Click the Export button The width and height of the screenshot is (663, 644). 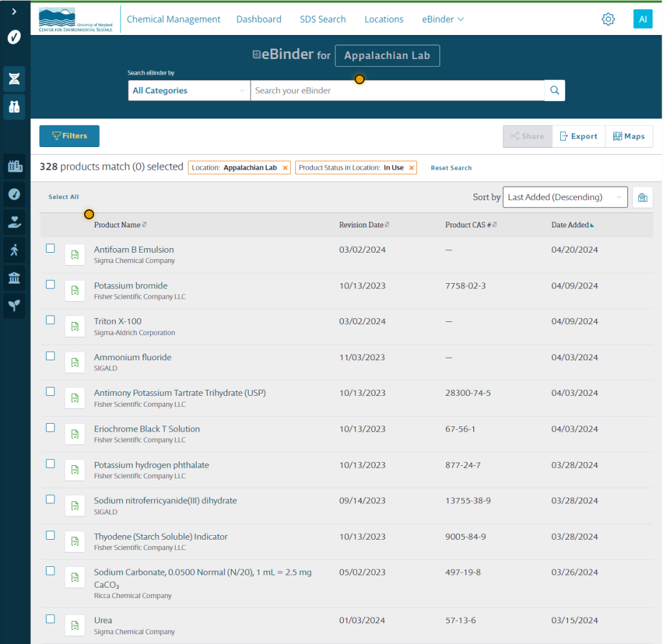(x=578, y=136)
